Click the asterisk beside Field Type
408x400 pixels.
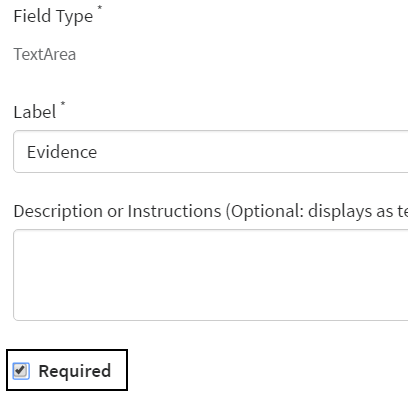[99, 8]
